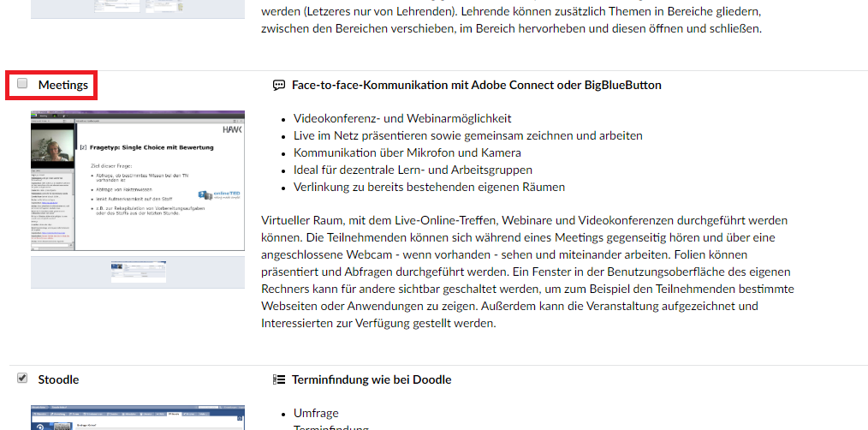The width and height of the screenshot is (868, 430).
Task: Open the large Meetings webinar screenshot
Action: click(138, 181)
